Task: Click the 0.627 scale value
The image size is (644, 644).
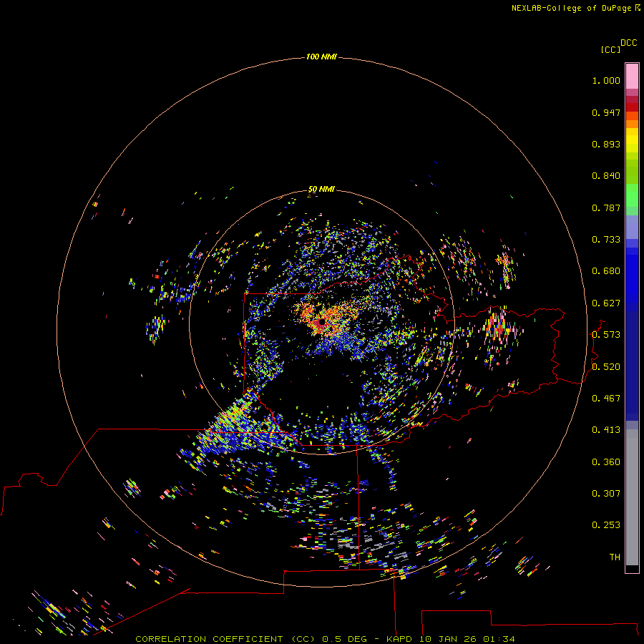Action: coord(606,303)
